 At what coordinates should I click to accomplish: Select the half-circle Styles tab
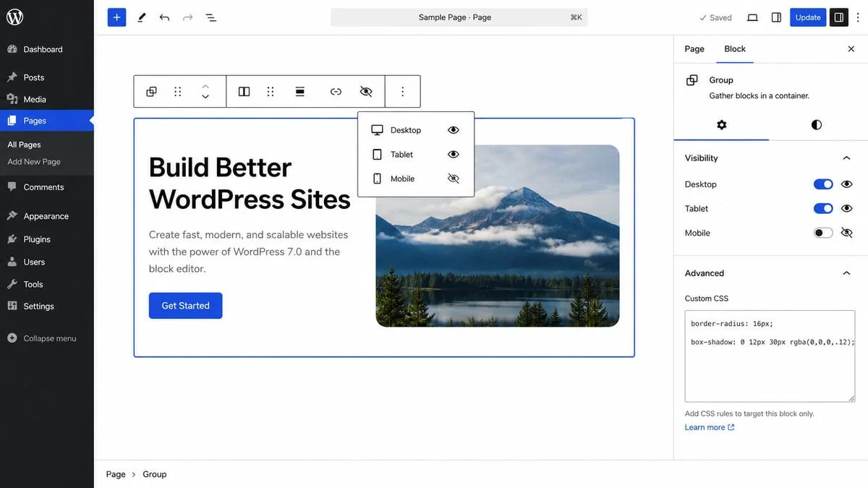(x=817, y=124)
